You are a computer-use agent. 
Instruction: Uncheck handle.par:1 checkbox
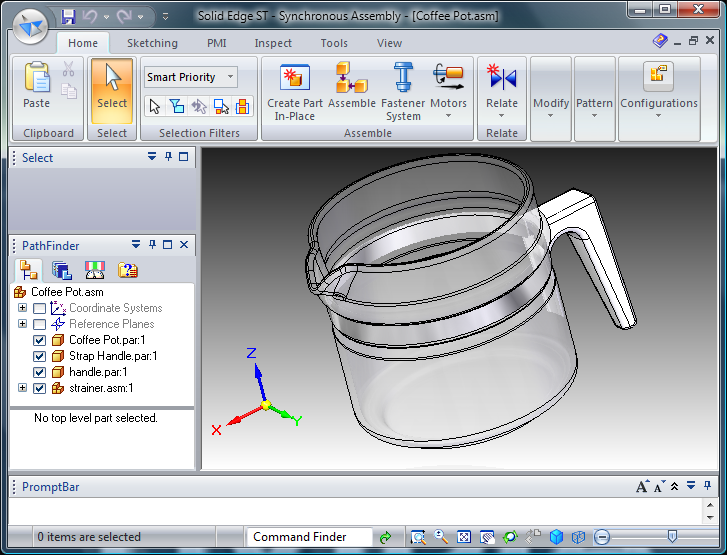coord(39,372)
